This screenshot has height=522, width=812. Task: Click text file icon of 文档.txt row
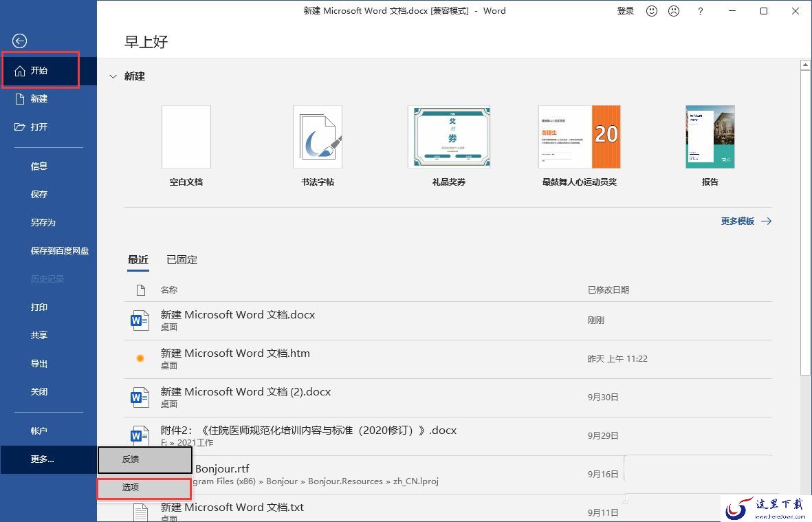pos(140,512)
